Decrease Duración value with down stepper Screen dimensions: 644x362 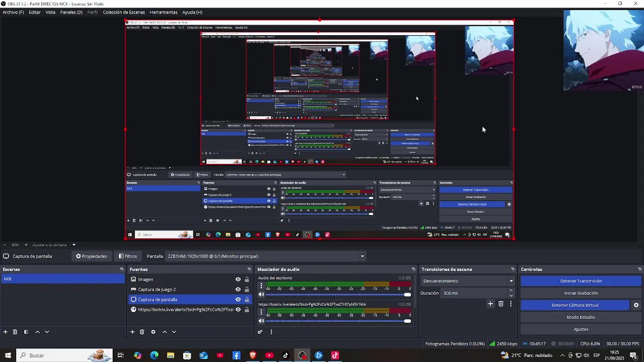[511, 296]
